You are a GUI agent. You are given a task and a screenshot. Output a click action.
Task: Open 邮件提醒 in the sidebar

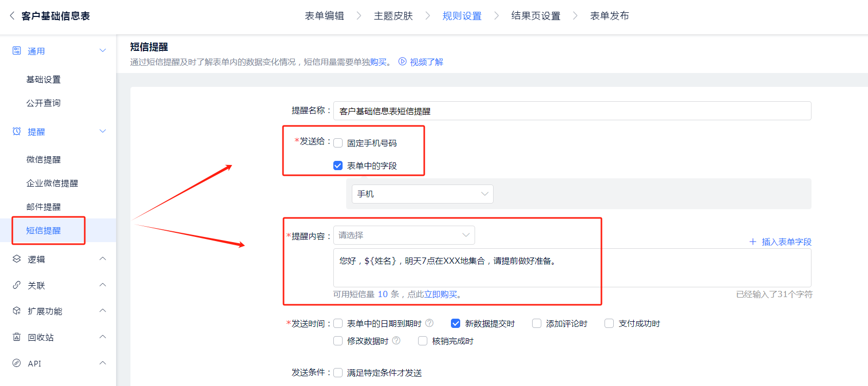[x=44, y=207]
